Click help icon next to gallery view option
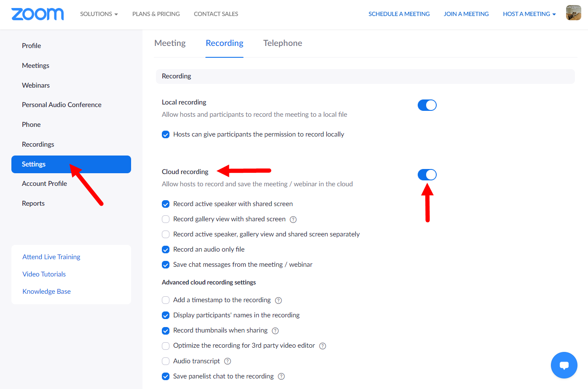 293,220
